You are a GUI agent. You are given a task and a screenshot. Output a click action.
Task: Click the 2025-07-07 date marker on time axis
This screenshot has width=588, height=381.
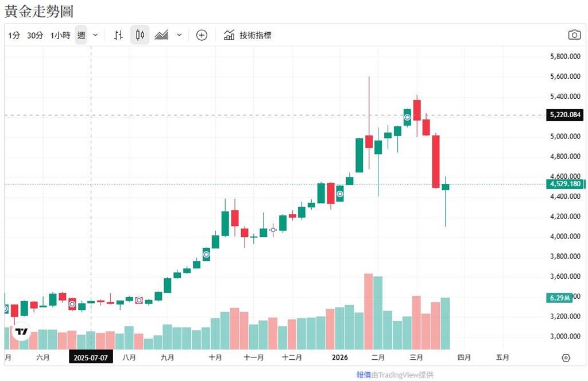click(x=91, y=357)
